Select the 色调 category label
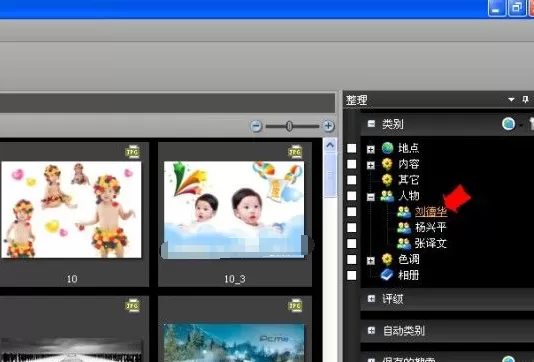 point(409,259)
